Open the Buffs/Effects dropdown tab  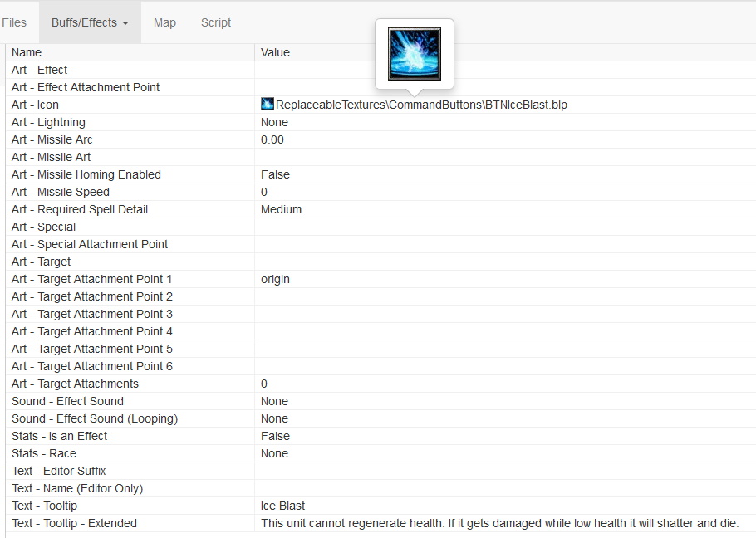[90, 22]
